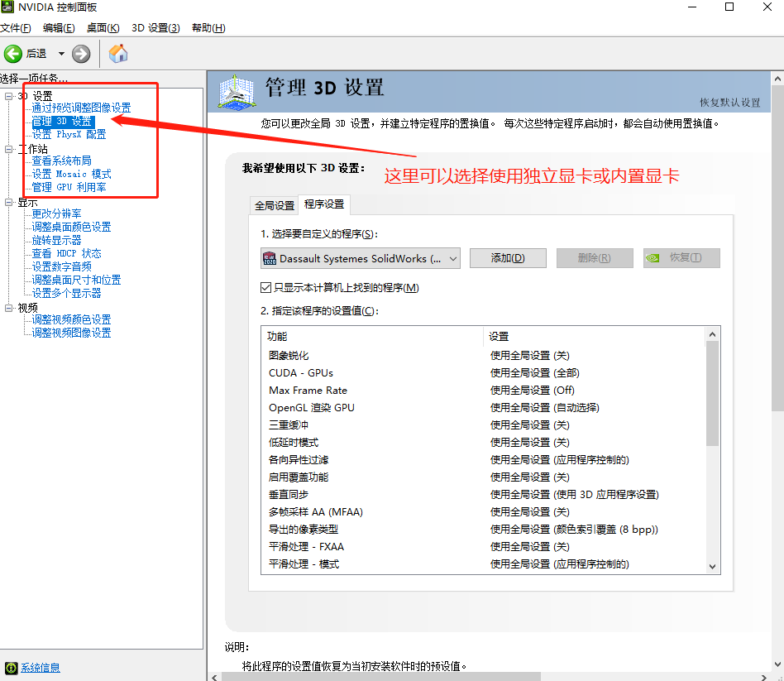
Task: Open the 文件(F) menu
Action: (16, 27)
